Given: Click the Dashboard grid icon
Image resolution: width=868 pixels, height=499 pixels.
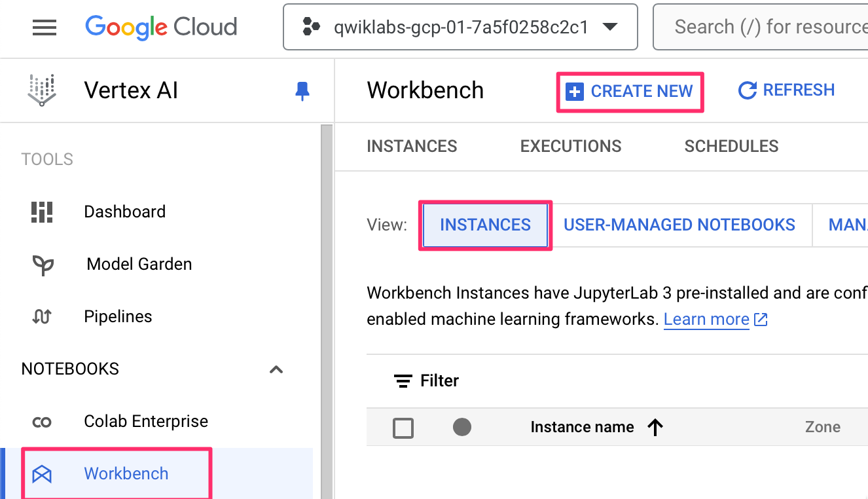Looking at the screenshot, I should click(42, 212).
